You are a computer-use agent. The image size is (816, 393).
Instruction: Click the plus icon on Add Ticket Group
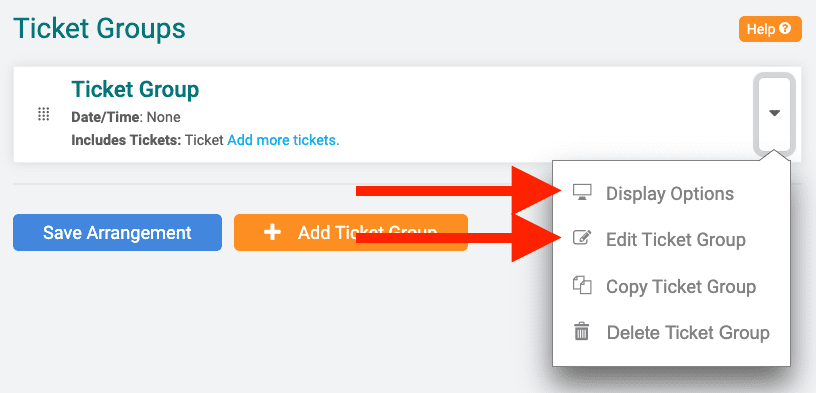[x=272, y=233]
